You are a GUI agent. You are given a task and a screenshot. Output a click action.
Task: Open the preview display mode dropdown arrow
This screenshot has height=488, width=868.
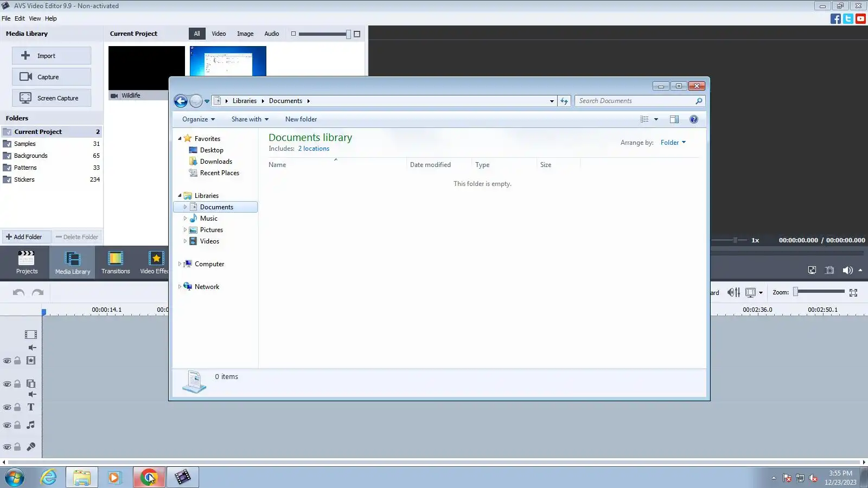pos(761,293)
